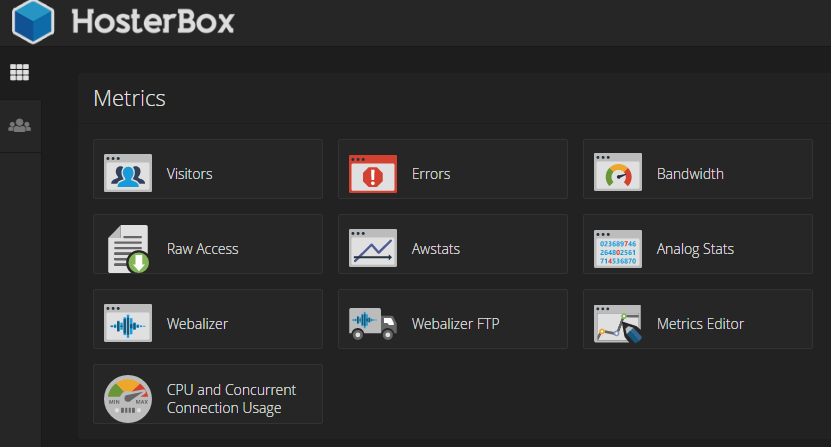Screen dimensions: 831x447
Task: Click the Bandwidth gauge icon
Action: point(617,172)
